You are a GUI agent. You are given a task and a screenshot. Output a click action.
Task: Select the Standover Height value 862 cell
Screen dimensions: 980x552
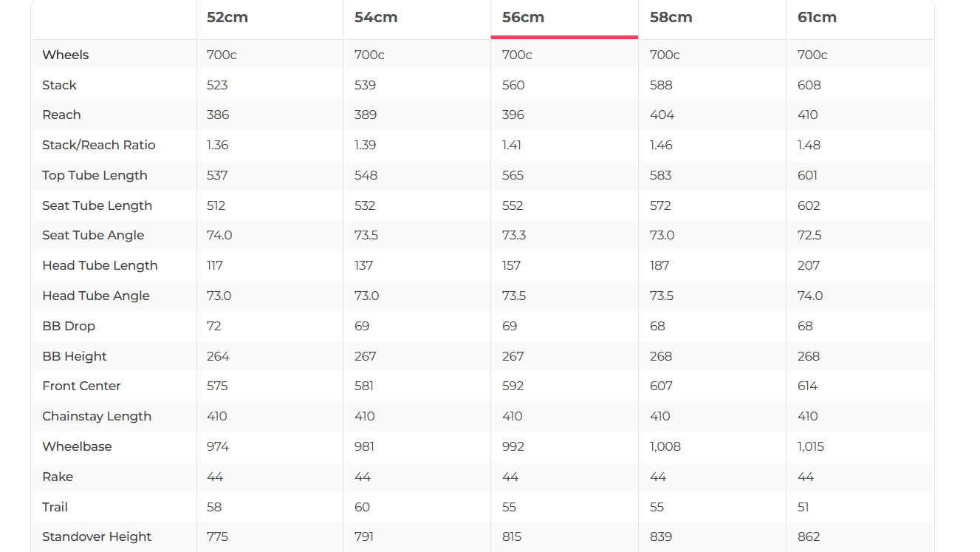click(809, 536)
